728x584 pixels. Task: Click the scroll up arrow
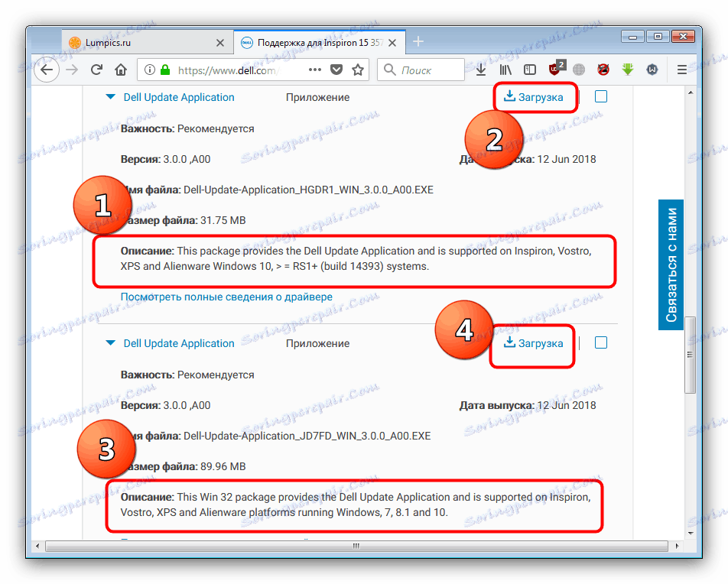691,92
